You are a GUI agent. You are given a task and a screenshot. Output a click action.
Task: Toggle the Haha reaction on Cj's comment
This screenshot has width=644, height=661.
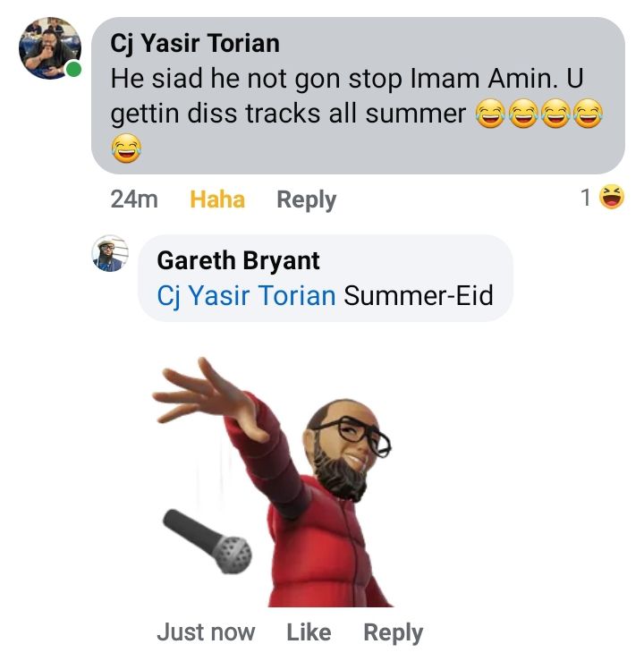tap(217, 199)
